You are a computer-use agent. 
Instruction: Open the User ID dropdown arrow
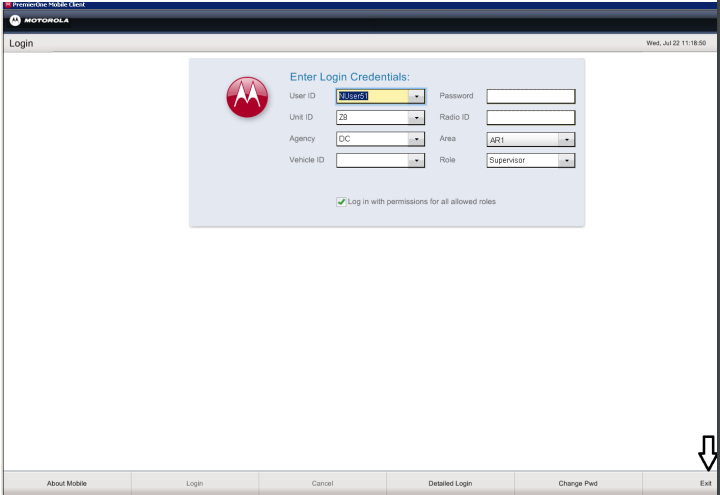[416, 96]
